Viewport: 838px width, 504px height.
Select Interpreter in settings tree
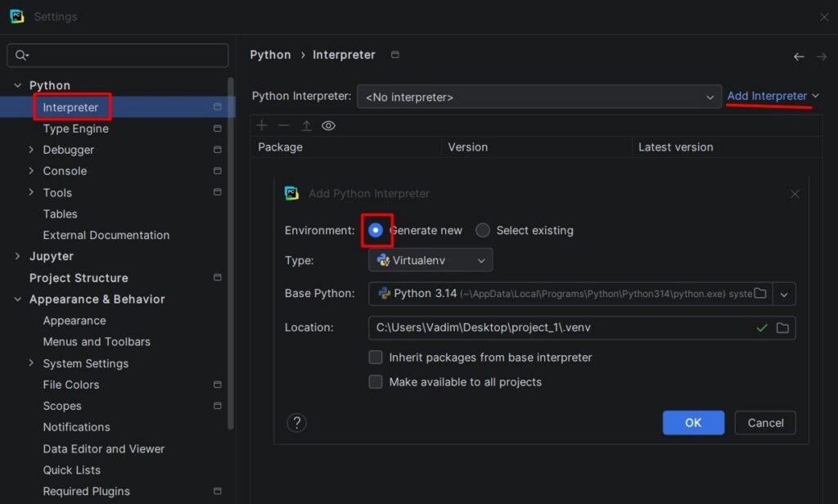click(x=70, y=107)
